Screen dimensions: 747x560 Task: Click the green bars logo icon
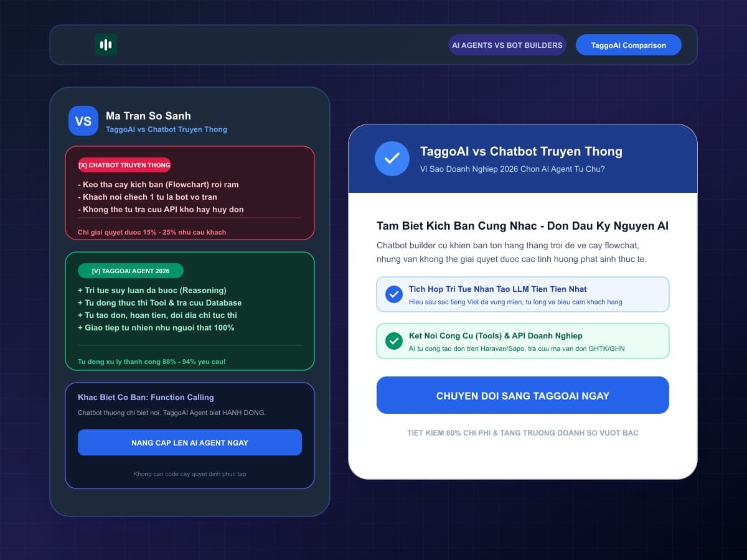(x=106, y=45)
